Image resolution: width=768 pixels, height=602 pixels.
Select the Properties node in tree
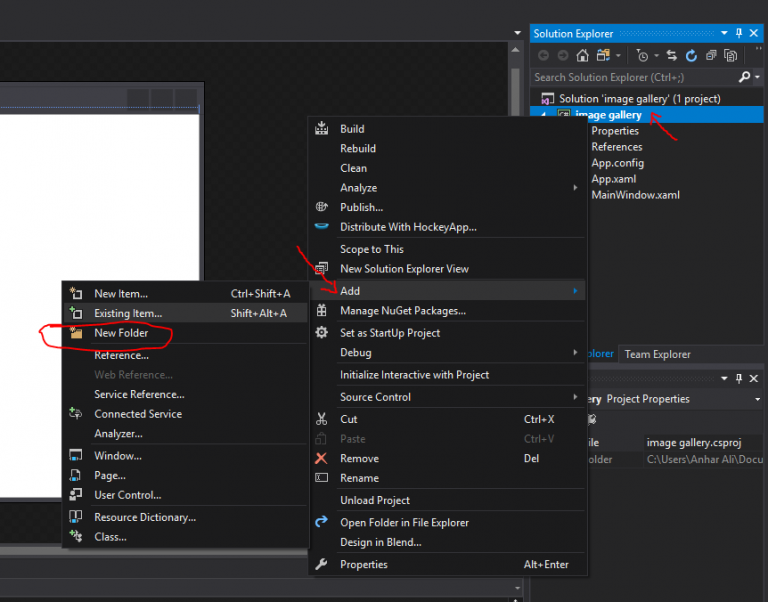tap(615, 131)
